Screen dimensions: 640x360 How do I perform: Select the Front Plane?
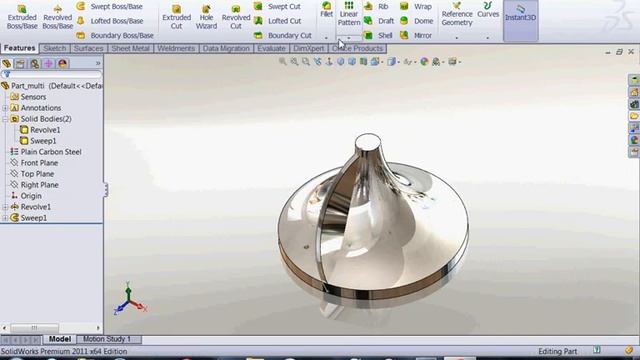(x=34, y=163)
